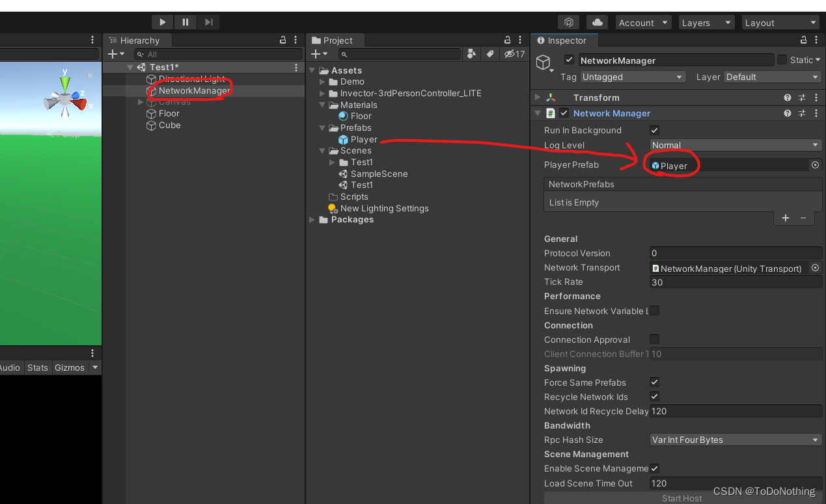Open the Log Level Normal dropdown

[736, 145]
